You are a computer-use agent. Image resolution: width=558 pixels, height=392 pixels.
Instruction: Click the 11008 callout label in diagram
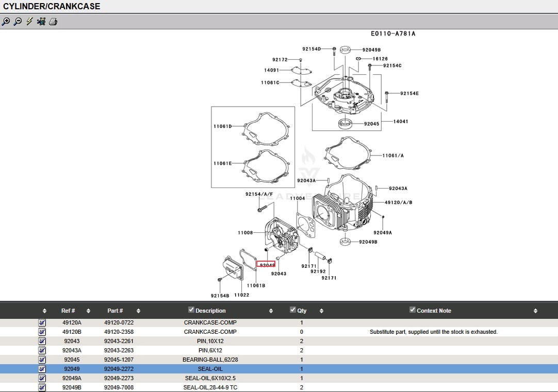245,233
